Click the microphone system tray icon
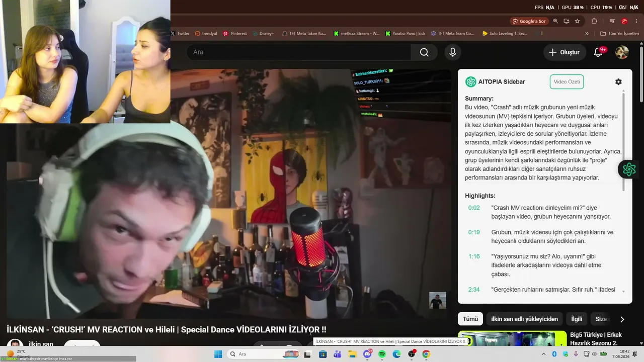The width and height of the screenshot is (644, 362). pos(576,354)
